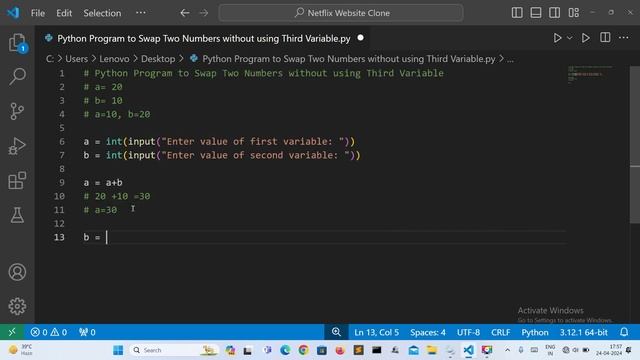Screen dimensions: 640x360
Task: Show hidden system tray icons chevron
Action: tap(507, 350)
